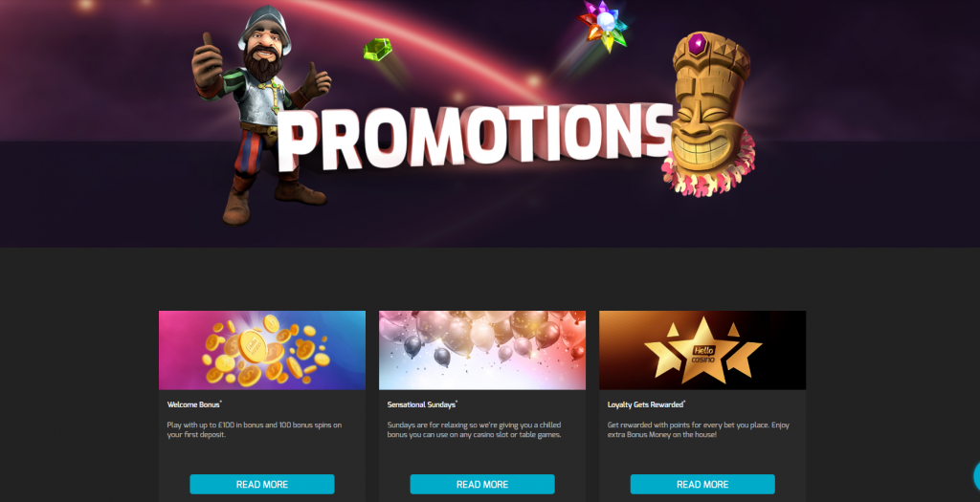Click the Welcome Bonus title
The height and width of the screenshot is (502, 980).
[194, 404]
